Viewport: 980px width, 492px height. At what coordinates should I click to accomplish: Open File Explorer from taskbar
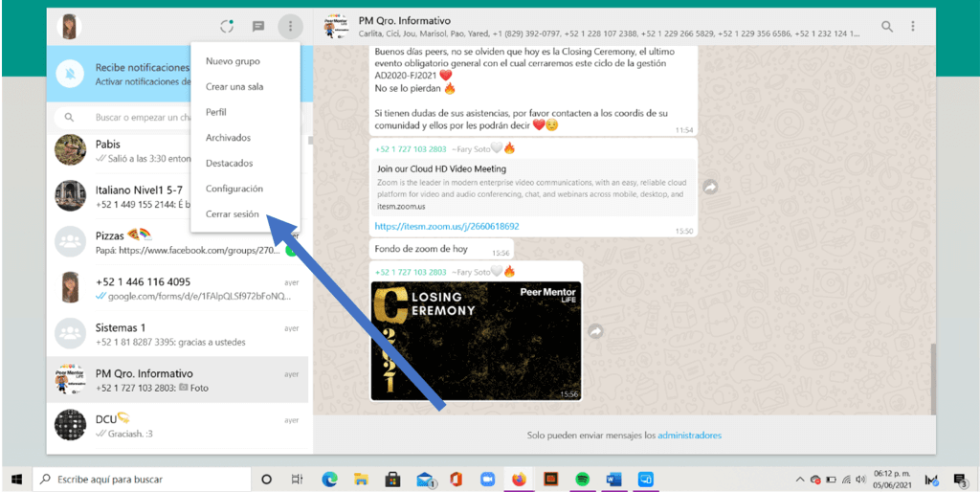click(x=361, y=480)
